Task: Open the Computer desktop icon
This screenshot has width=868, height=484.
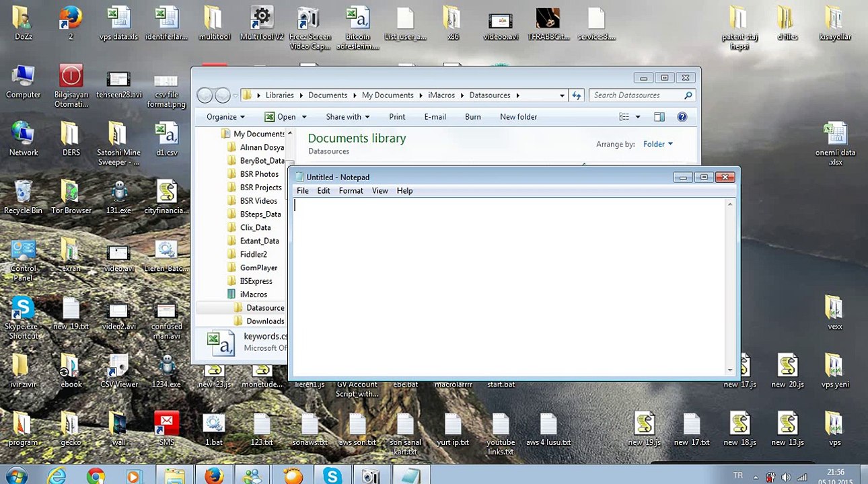Action: (x=23, y=82)
